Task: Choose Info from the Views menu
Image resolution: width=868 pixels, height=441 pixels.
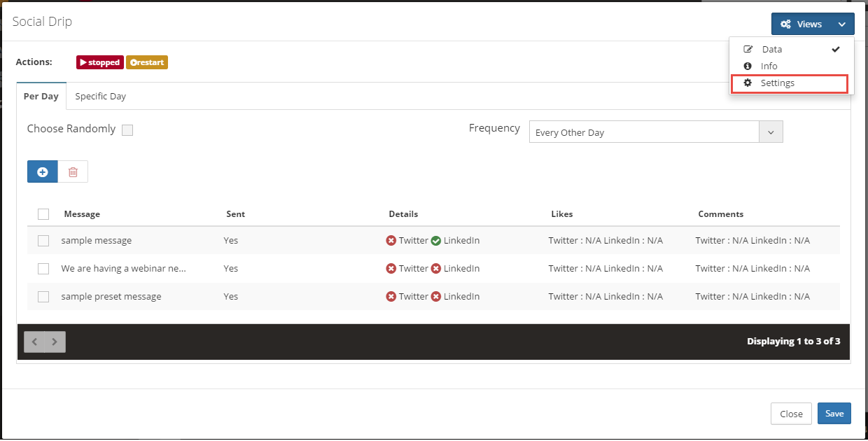Action: click(x=769, y=66)
